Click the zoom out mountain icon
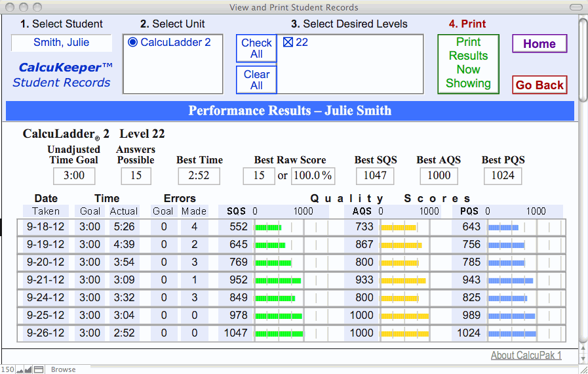The height and width of the screenshot is (374, 588). [x=20, y=370]
